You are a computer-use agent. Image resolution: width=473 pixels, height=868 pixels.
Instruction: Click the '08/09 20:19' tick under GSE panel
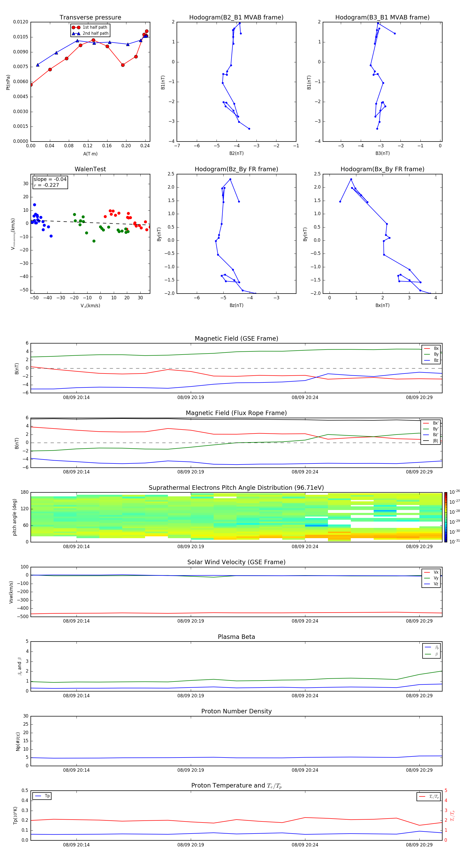191,398
